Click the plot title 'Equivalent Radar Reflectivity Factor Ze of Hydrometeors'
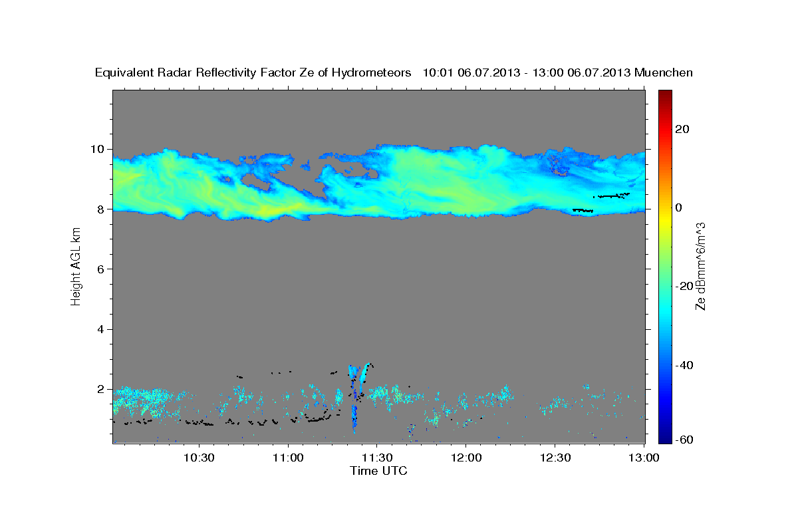Screen dimensions: 798x532 click(253, 72)
